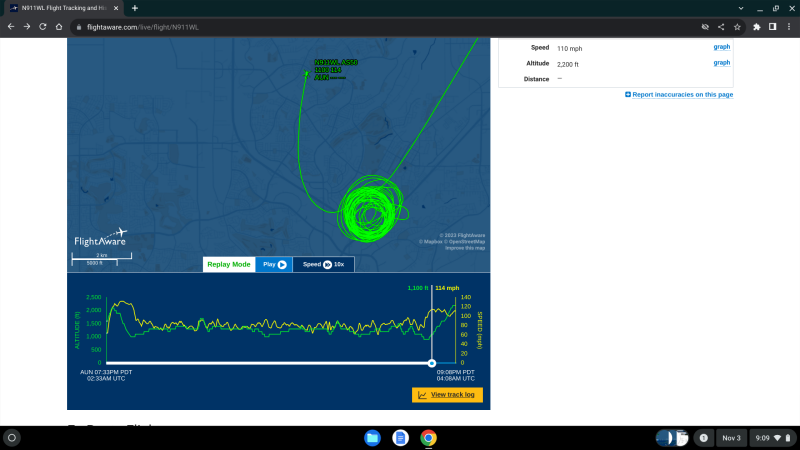Select the N911WL Flight Tracking tab
800x450 pixels.
click(63, 8)
